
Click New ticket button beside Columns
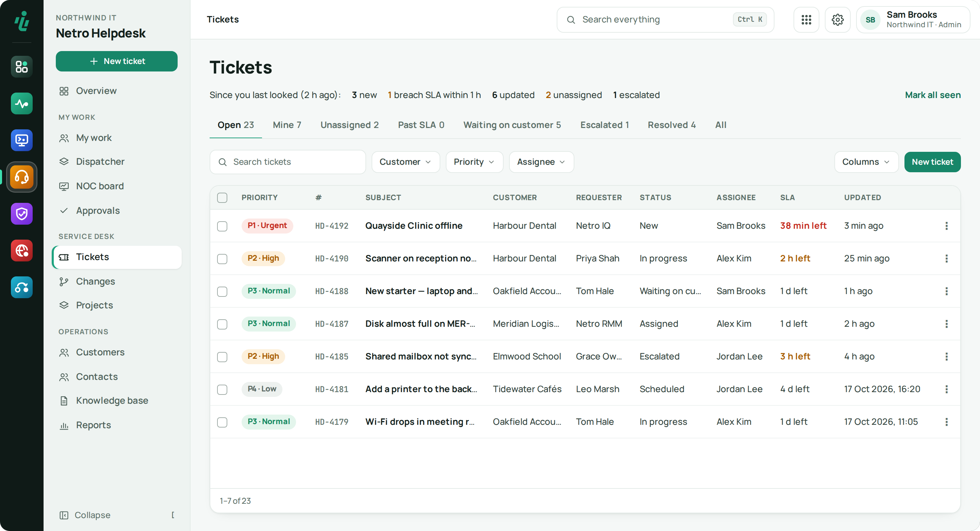pyautogui.click(x=932, y=162)
